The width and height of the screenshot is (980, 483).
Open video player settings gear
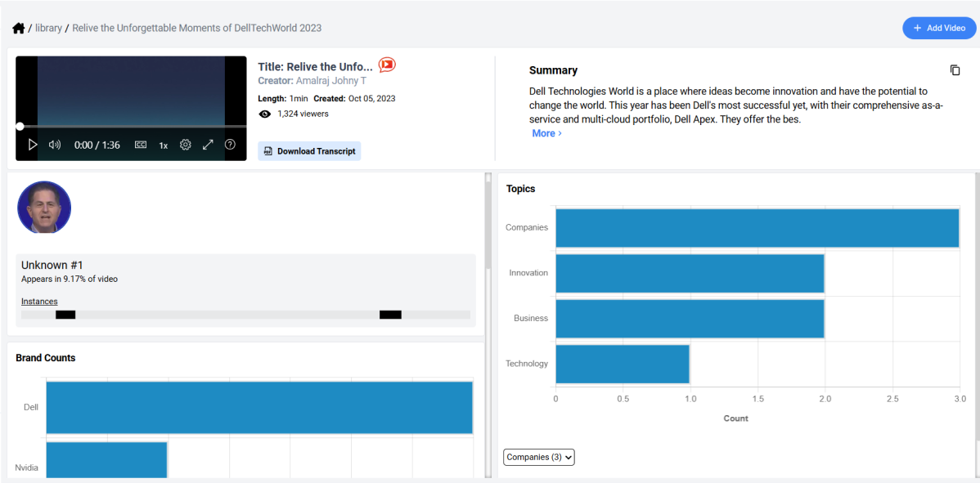coord(185,145)
